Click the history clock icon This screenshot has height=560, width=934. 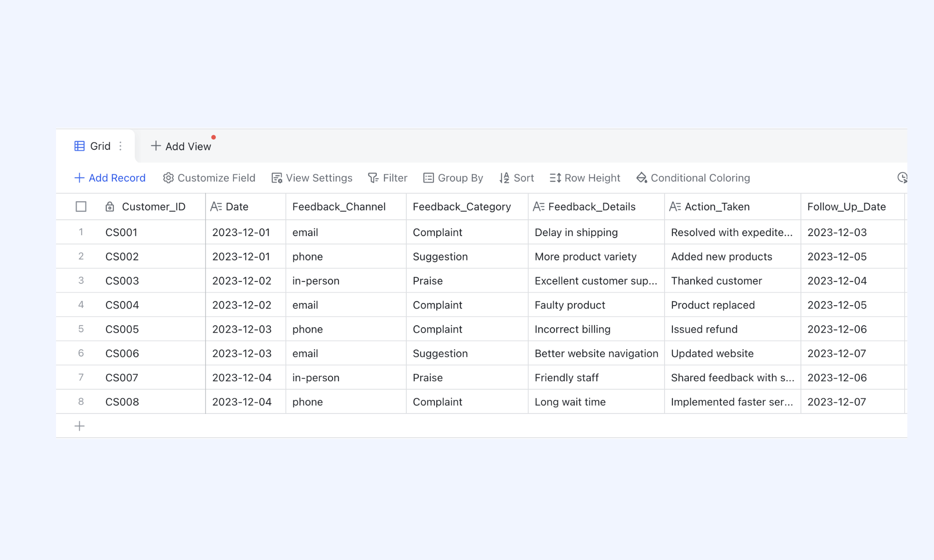point(902,178)
